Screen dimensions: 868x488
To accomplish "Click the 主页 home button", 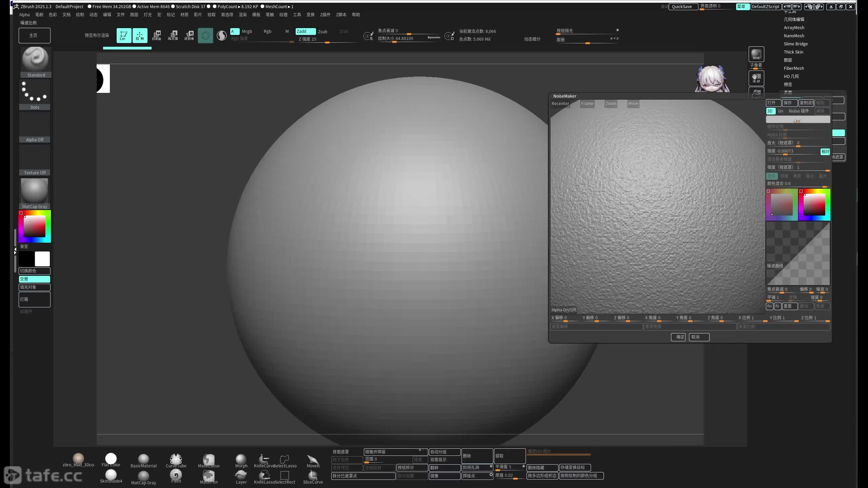I will (34, 36).
